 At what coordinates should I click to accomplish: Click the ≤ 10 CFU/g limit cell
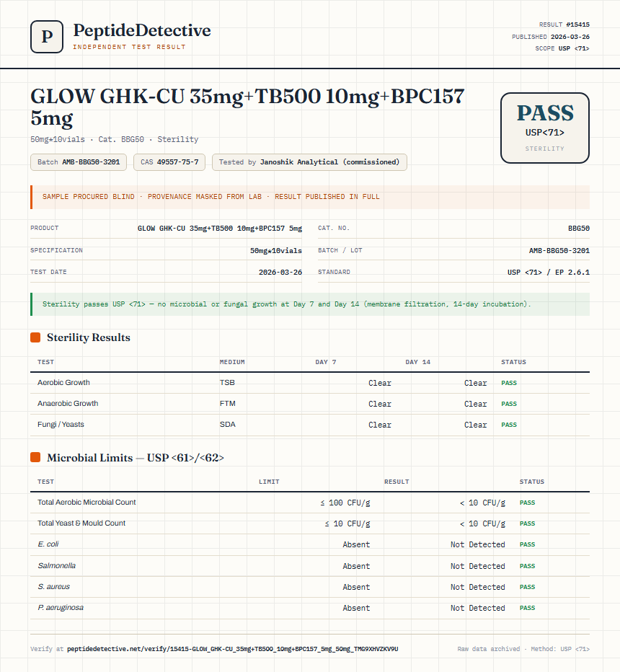tap(347, 523)
